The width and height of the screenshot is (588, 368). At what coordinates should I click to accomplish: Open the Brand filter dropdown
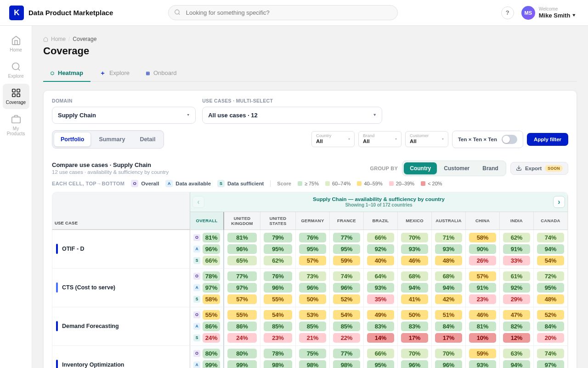(x=380, y=139)
